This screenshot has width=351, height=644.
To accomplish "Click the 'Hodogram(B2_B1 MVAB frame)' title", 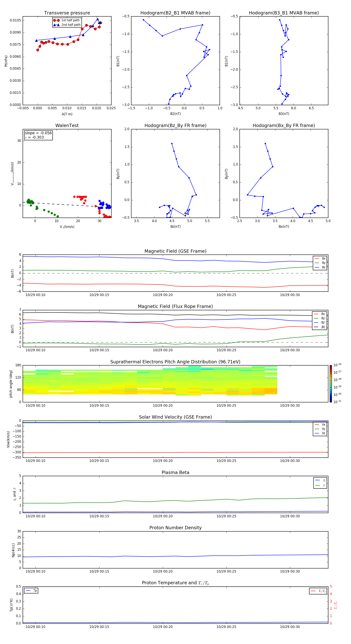I will point(175,13).
